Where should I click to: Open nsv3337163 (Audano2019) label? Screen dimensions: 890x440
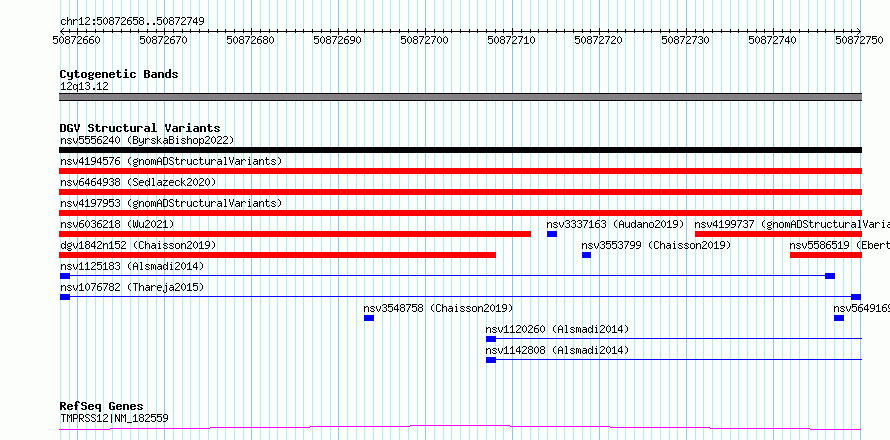pyautogui.click(x=616, y=224)
